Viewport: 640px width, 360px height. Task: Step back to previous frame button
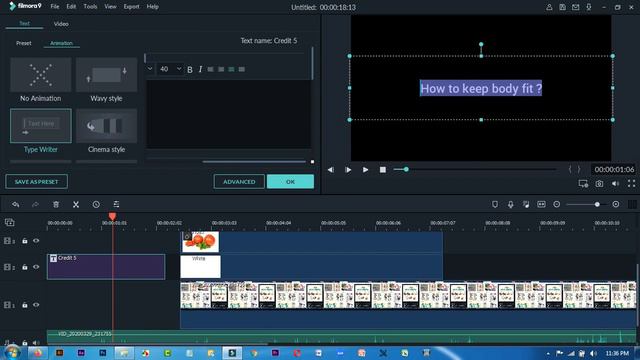(331, 170)
